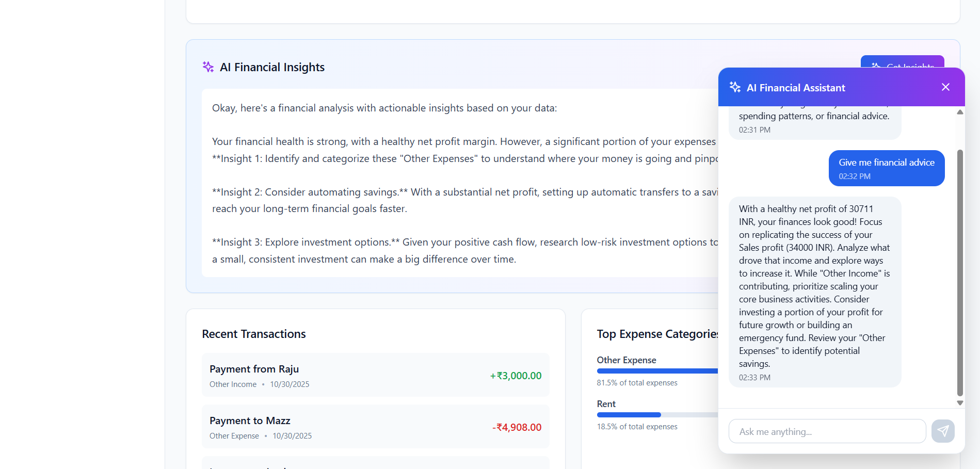
Task: Click the sparkle icon in AI Financial Assistant header
Action: (735, 87)
